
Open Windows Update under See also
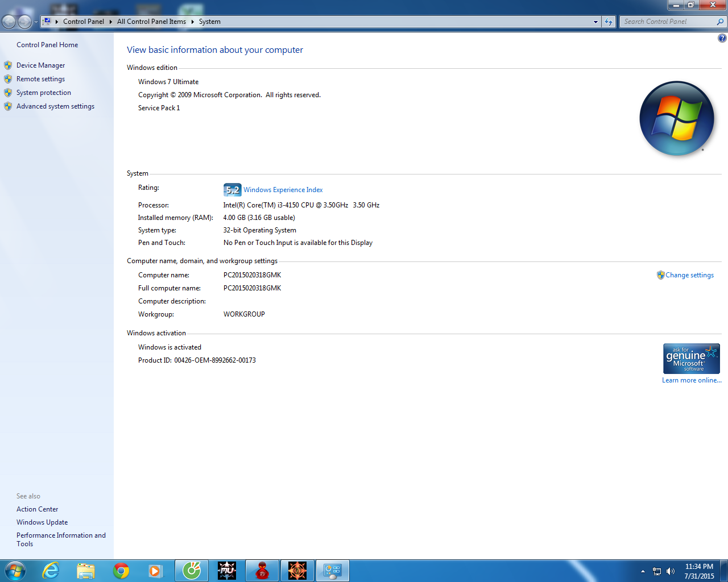pos(42,522)
